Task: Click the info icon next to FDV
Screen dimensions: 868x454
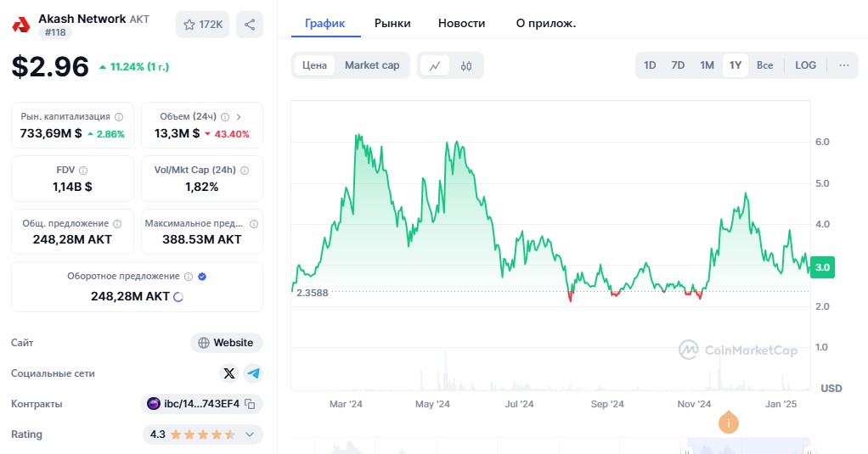Action: [83, 171]
